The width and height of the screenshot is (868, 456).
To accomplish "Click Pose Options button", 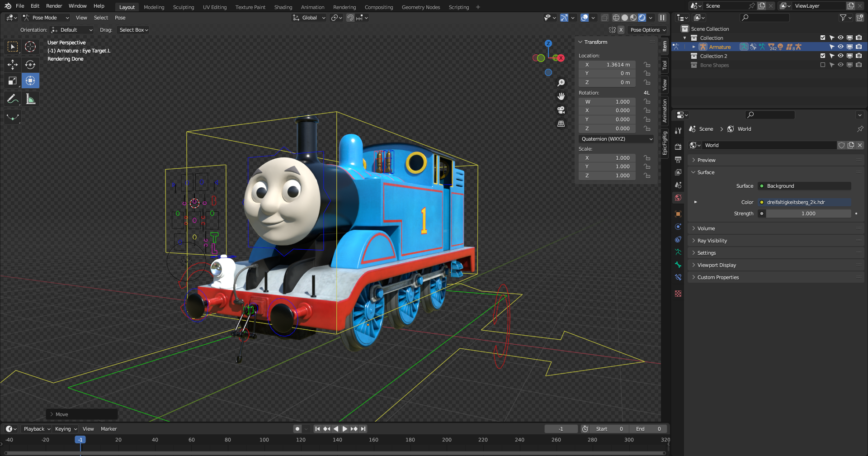I will pos(648,30).
